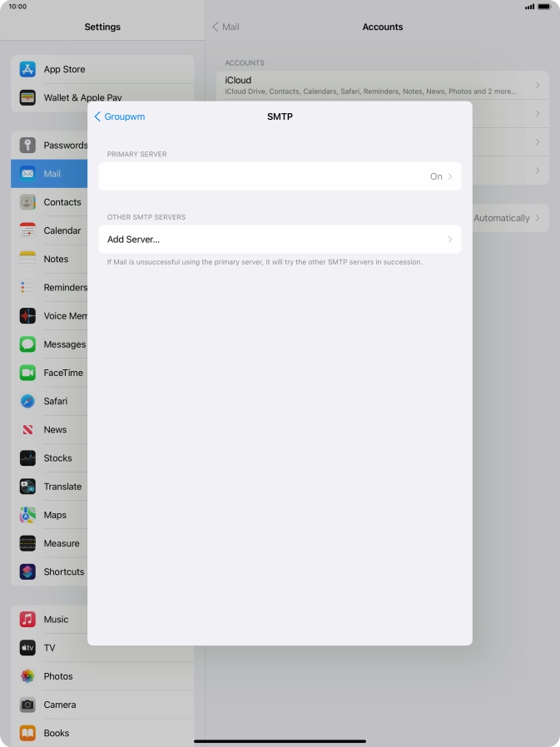Select Music in settings sidebar
This screenshot has width=560, height=747.
(x=56, y=620)
